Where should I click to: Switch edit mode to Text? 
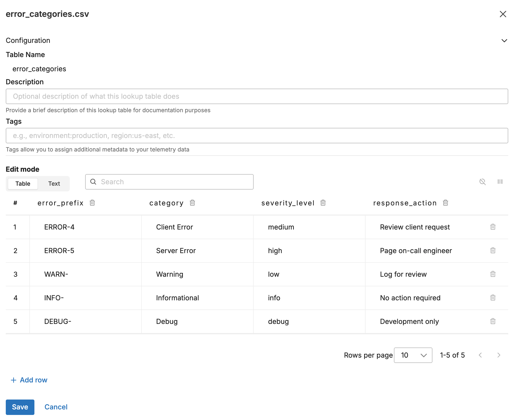click(x=54, y=183)
